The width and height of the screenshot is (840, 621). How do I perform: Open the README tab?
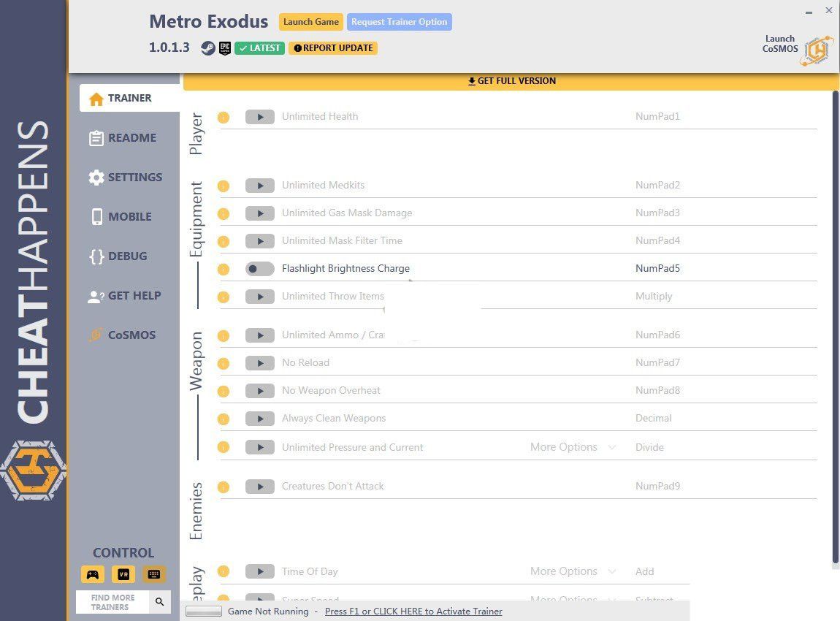(123, 138)
